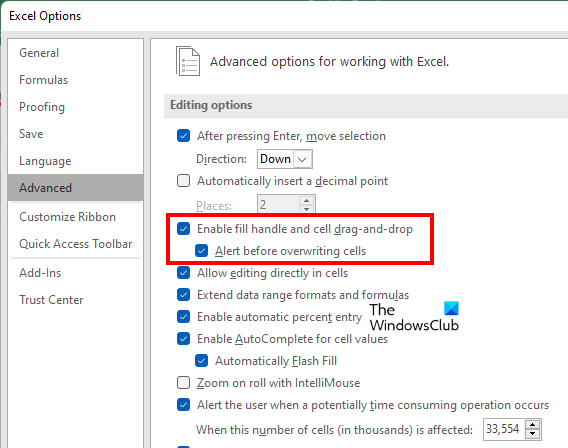Toggle Allow editing directly in cells
The width and height of the screenshot is (568, 448).
tap(183, 273)
